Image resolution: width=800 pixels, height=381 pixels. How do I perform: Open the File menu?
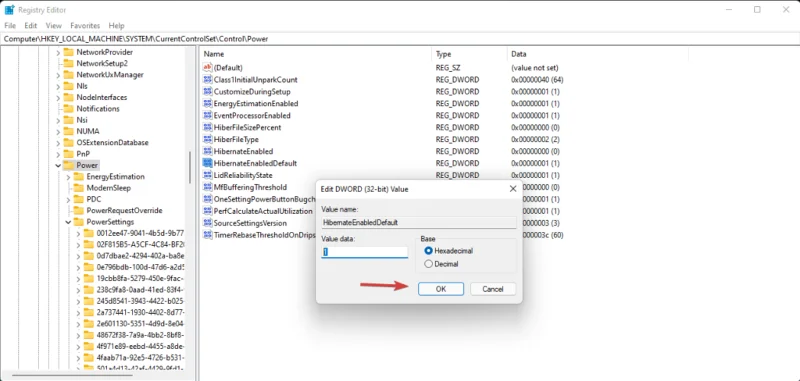(10, 26)
